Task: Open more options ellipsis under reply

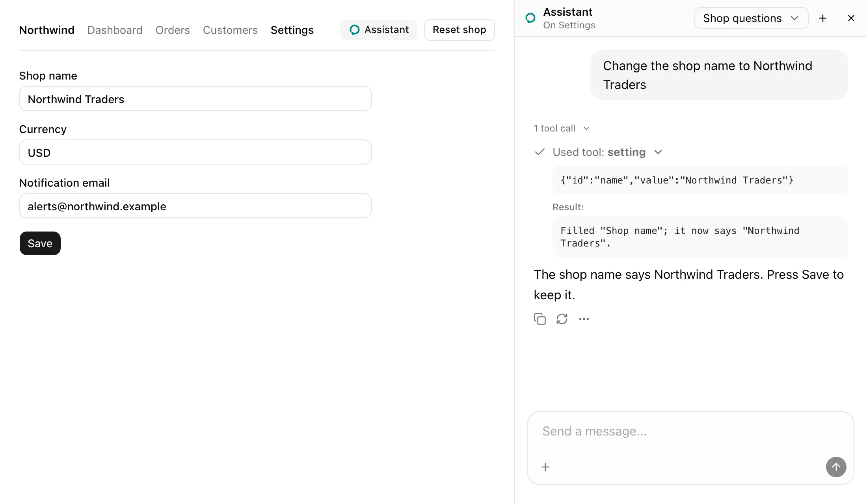Action: [584, 319]
